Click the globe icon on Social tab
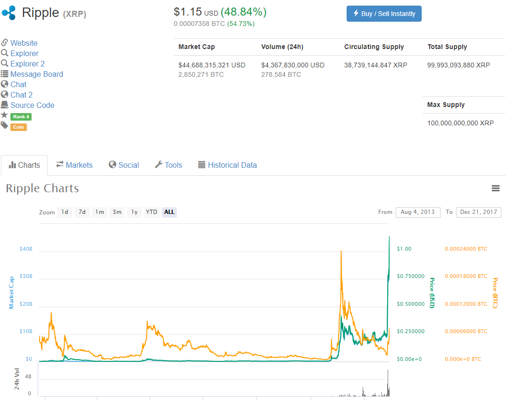This screenshot has height=400, width=532. tap(112, 164)
